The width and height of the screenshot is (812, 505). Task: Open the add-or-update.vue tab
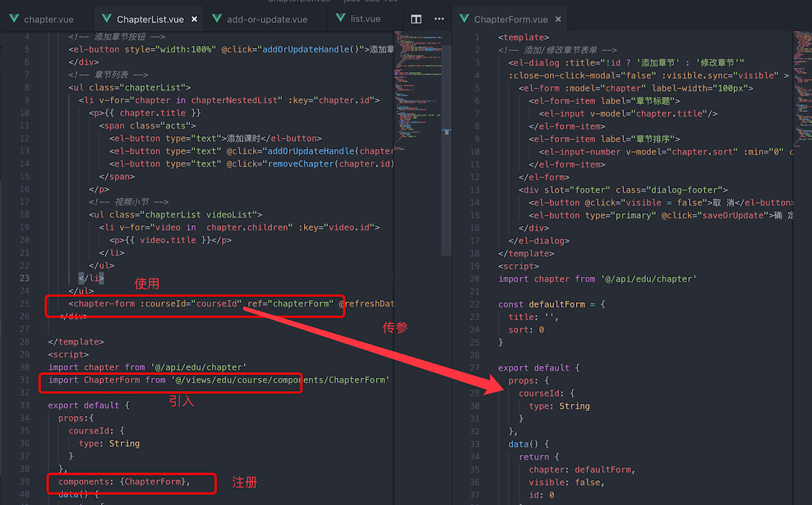tap(266, 19)
